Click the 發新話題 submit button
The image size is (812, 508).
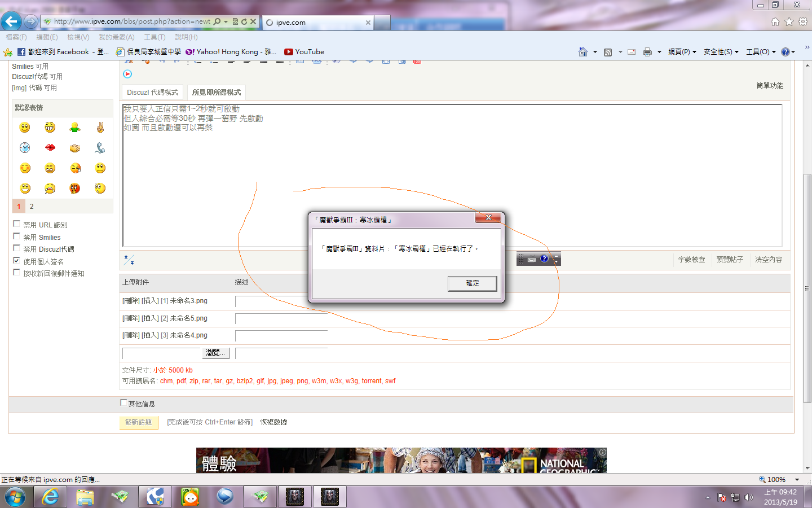point(139,422)
